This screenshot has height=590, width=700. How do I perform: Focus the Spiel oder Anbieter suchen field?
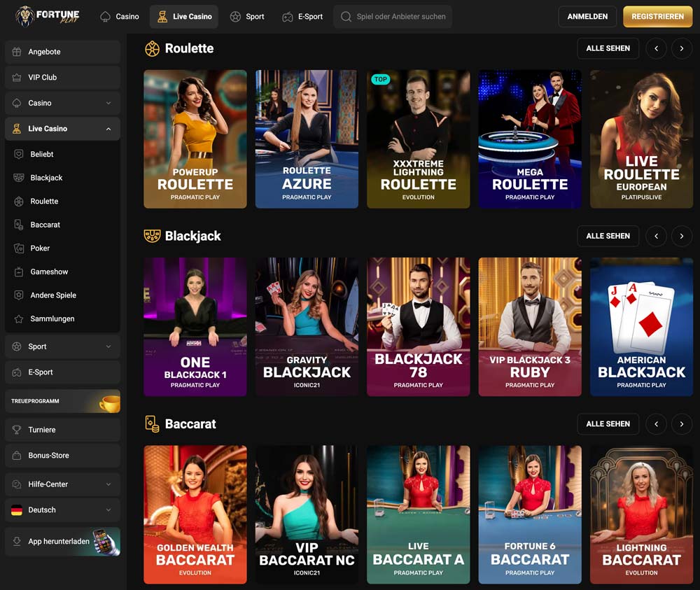click(393, 17)
